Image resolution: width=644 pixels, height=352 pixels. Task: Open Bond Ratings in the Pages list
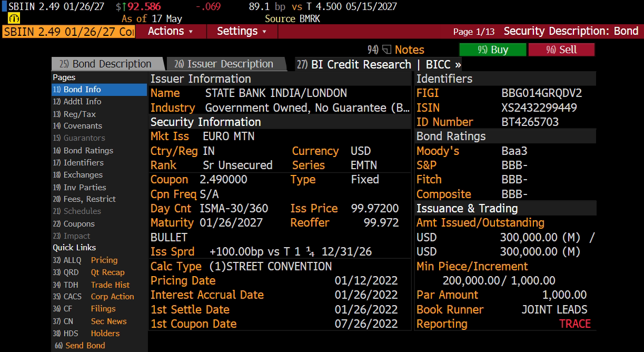(x=83, y=151)
